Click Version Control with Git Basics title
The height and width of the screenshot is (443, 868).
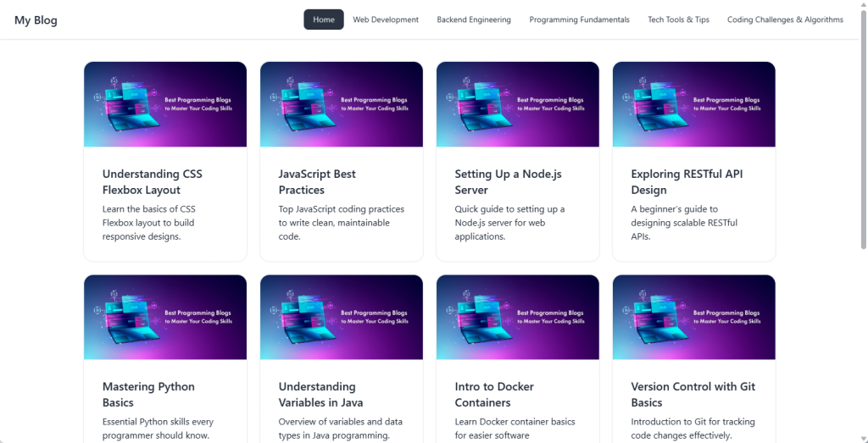click(x=693, y=395)
